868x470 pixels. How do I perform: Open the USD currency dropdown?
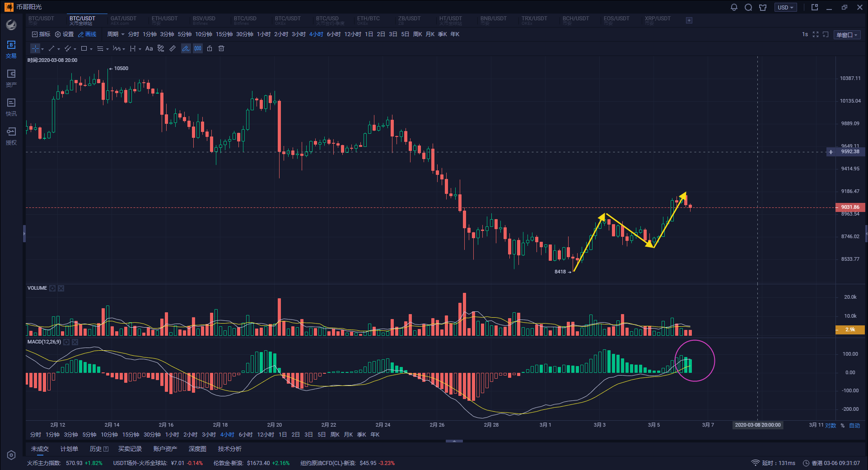786,7
